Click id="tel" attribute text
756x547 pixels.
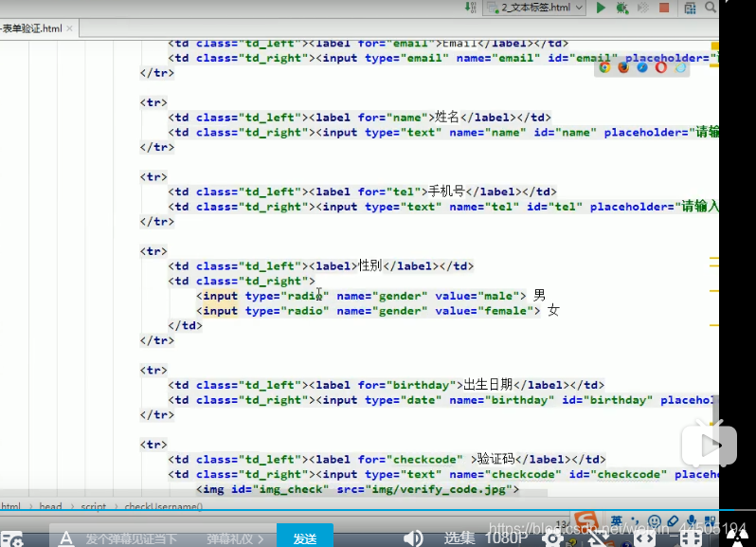pos(554,207)
